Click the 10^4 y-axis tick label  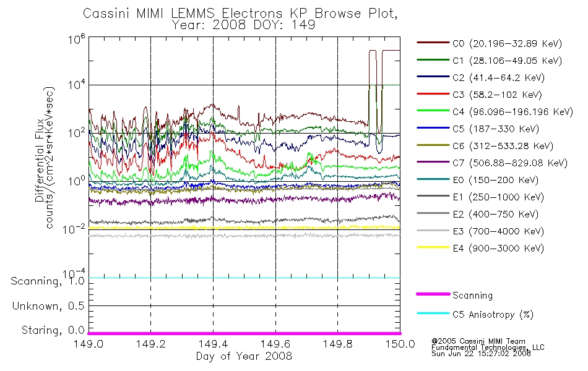(x=77, y=85)
